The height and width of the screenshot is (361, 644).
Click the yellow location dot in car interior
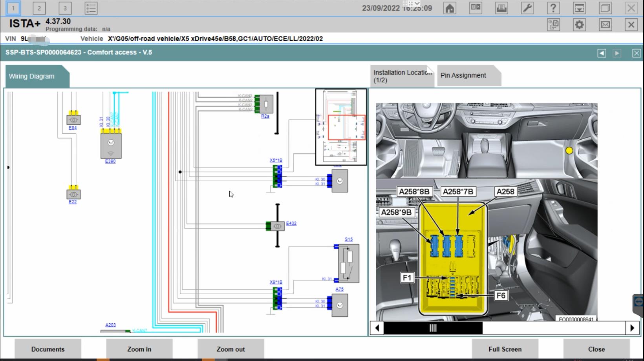coord(569,151)
